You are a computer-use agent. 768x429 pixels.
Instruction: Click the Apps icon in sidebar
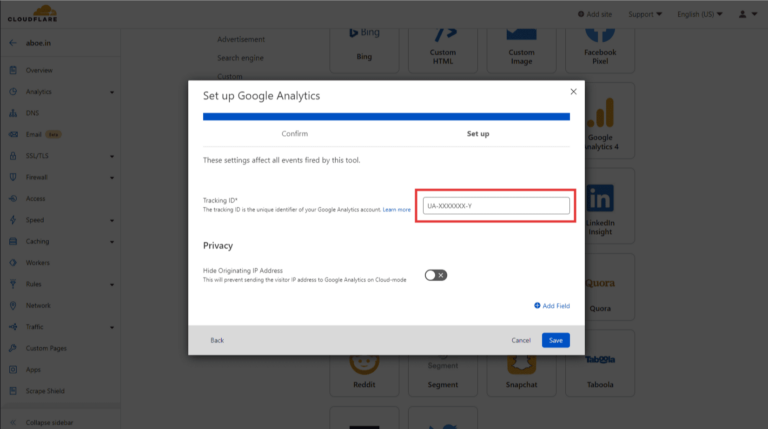tap(13, 370)
